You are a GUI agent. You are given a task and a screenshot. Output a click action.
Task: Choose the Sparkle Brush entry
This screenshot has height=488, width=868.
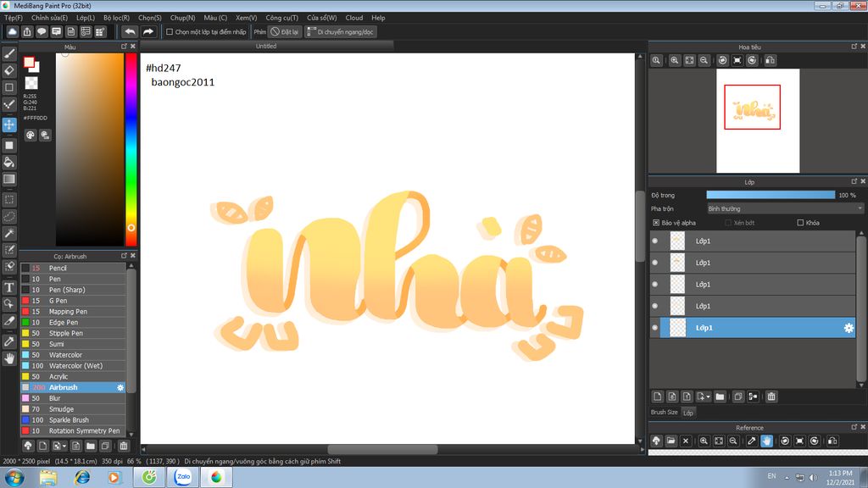pos(73,420)
